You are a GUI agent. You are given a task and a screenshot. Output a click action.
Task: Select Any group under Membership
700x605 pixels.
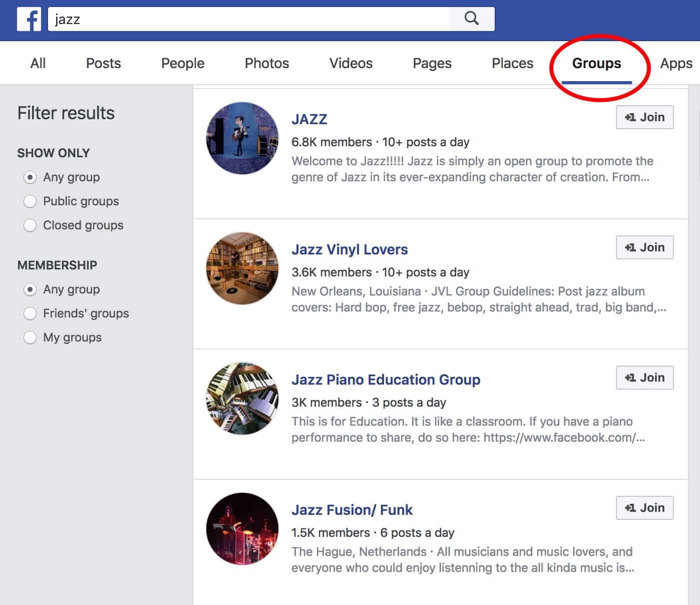pyautogui.click(x=30, y=289)
